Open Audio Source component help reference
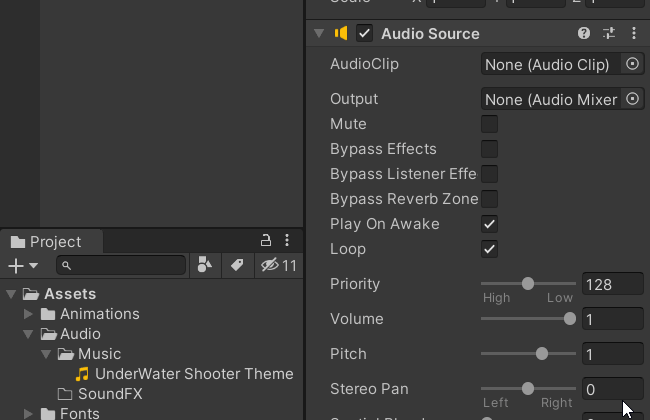650x420 pixels. tap(584, 33)
